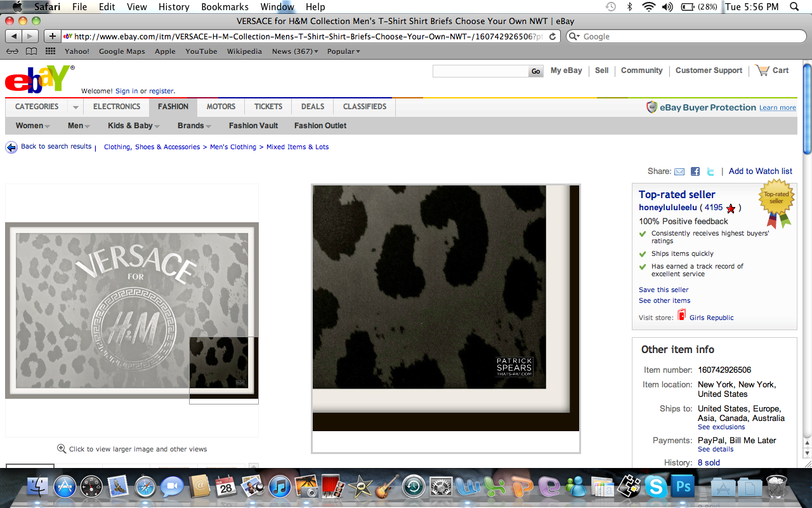This screenshot has width=812, height=508.
Task: Open System Preferences from the dock
Action: click(440, 487)
